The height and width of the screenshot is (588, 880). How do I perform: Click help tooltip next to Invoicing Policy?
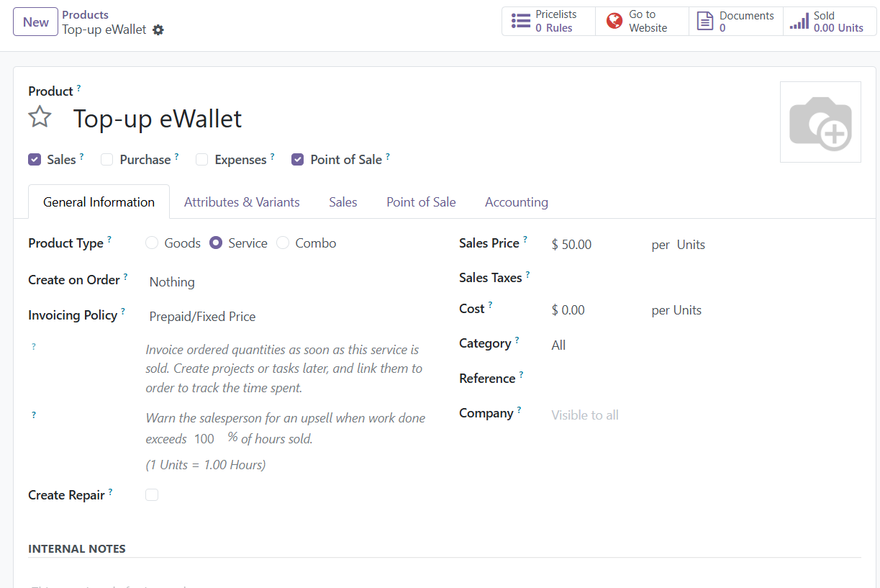click(123, 311)
